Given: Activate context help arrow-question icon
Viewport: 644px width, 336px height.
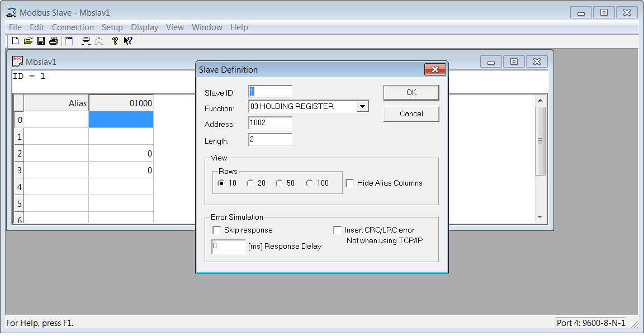Looking at the screenshot, I should [x=128, y=41].
